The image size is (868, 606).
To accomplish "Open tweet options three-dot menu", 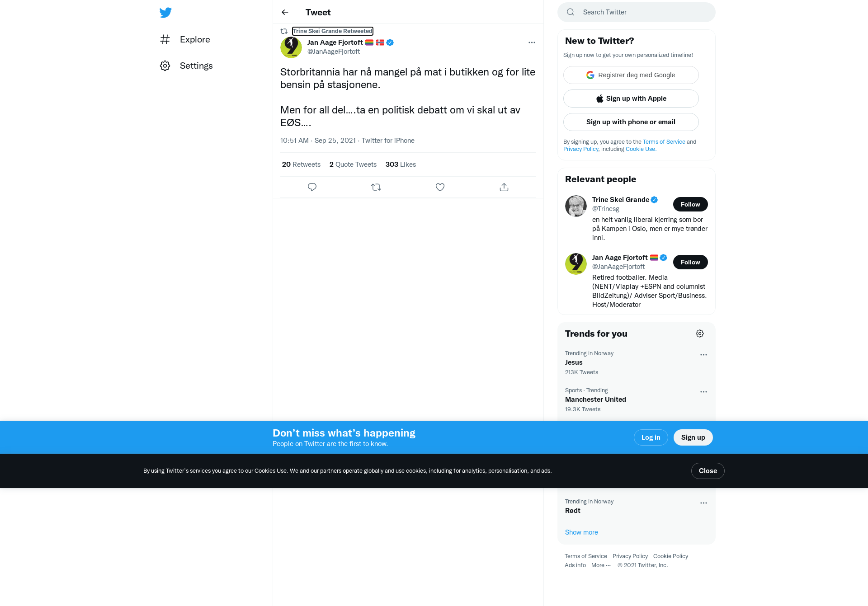I will pos(532,42).
